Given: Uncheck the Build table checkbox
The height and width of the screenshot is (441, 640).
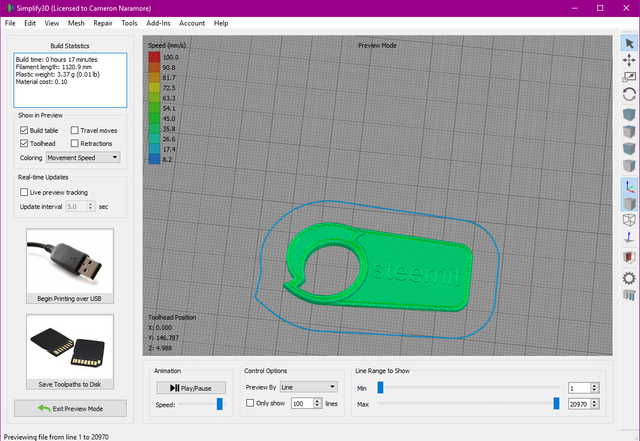Looking at the screenshot, I should [x=24, y=130].
